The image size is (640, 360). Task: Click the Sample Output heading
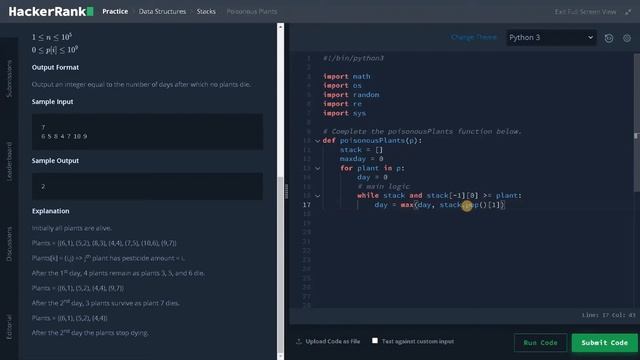55,161
